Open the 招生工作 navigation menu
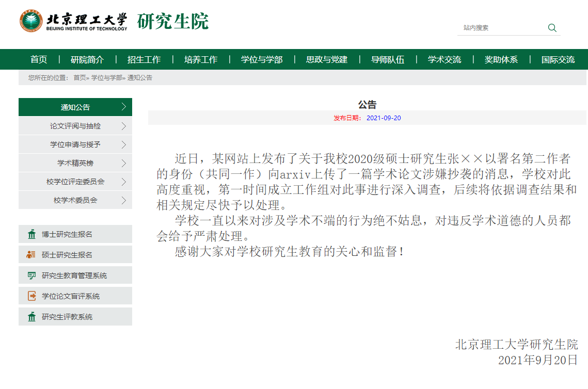Viewport: 588px width, 389px height. pyautogui.click(x=144, y=60)
